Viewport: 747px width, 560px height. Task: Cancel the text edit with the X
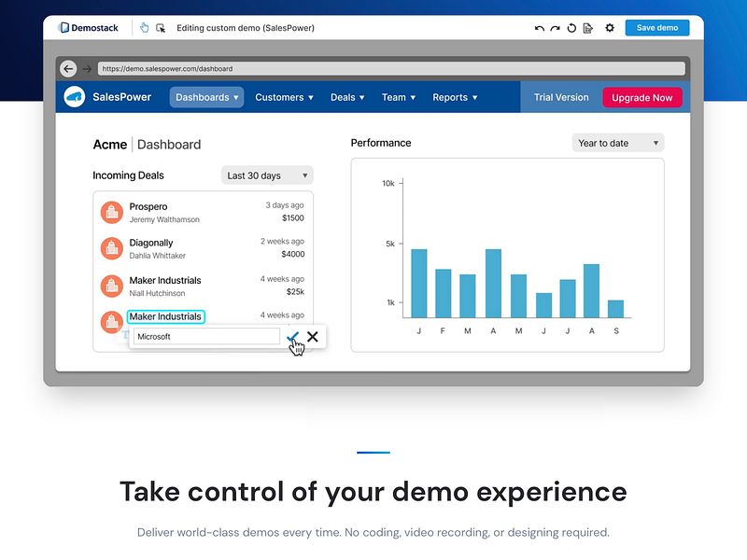point(313,337)
